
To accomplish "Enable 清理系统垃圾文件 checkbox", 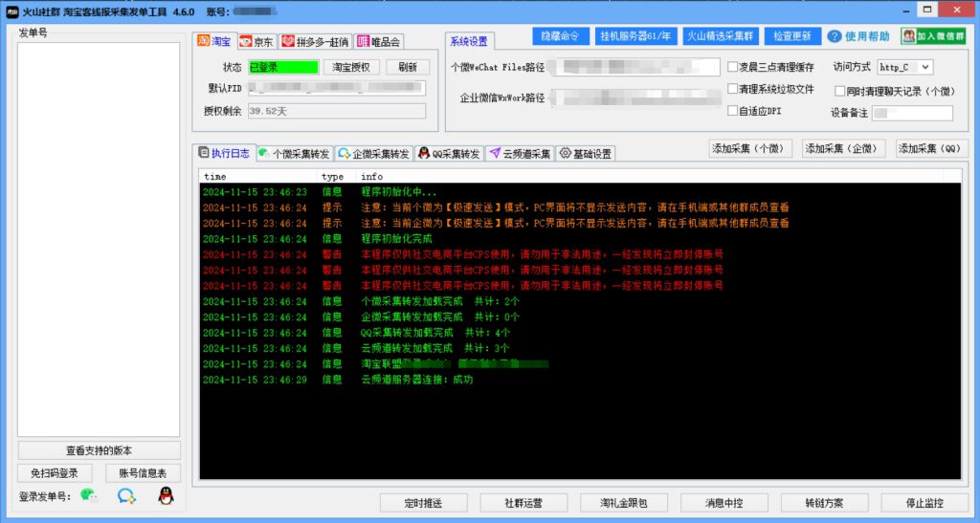I will point(732,89).
